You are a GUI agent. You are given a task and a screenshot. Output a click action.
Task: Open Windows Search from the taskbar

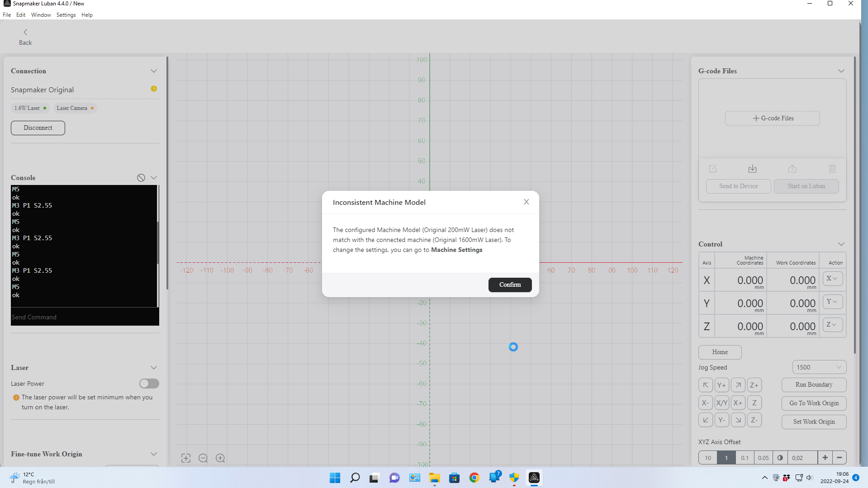pos(355,478)
